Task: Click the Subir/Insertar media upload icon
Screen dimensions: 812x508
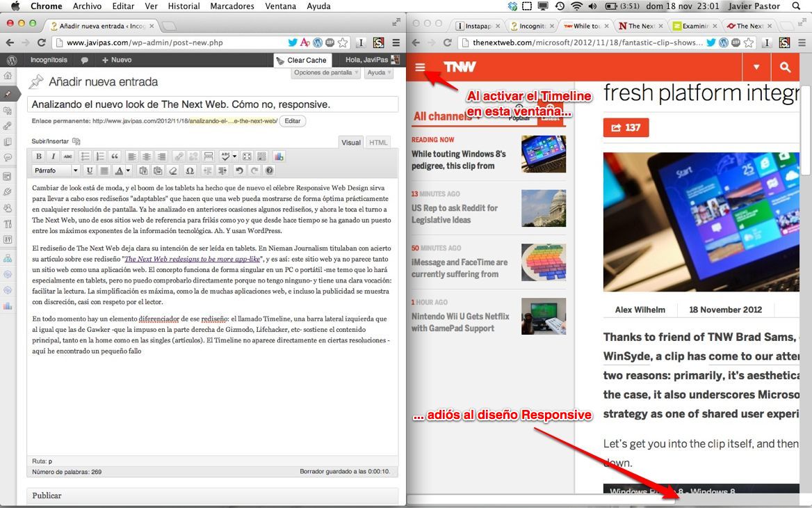Action: coord(76,141)
